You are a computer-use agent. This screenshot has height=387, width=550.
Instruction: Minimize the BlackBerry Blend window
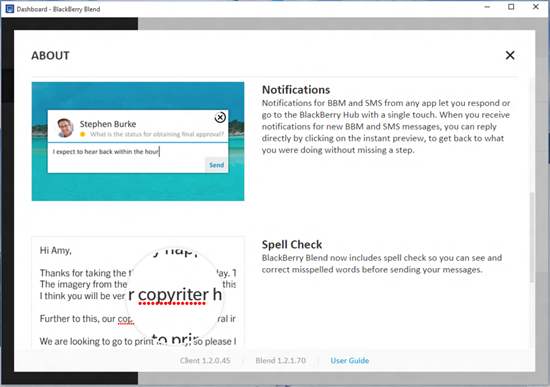[487, 7]
